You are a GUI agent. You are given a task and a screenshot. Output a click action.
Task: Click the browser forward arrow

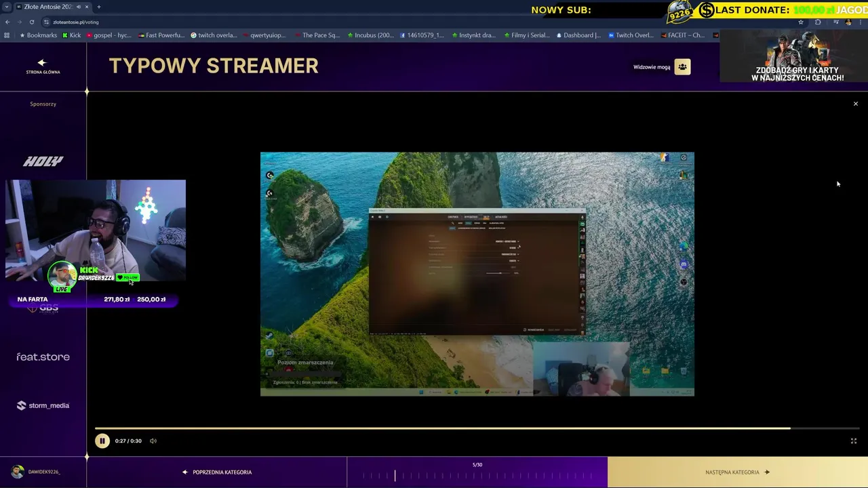(x=20, y=22)
